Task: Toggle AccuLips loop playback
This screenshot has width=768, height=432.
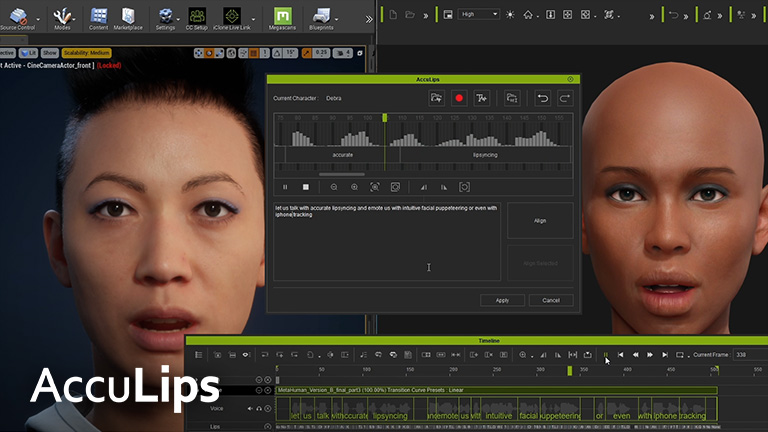Action: pyautogui.click(x=464, y=187)
